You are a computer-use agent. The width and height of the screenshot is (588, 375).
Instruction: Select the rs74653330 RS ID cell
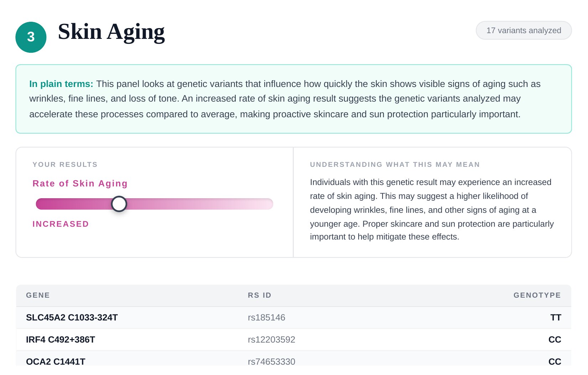click(271, 361)
